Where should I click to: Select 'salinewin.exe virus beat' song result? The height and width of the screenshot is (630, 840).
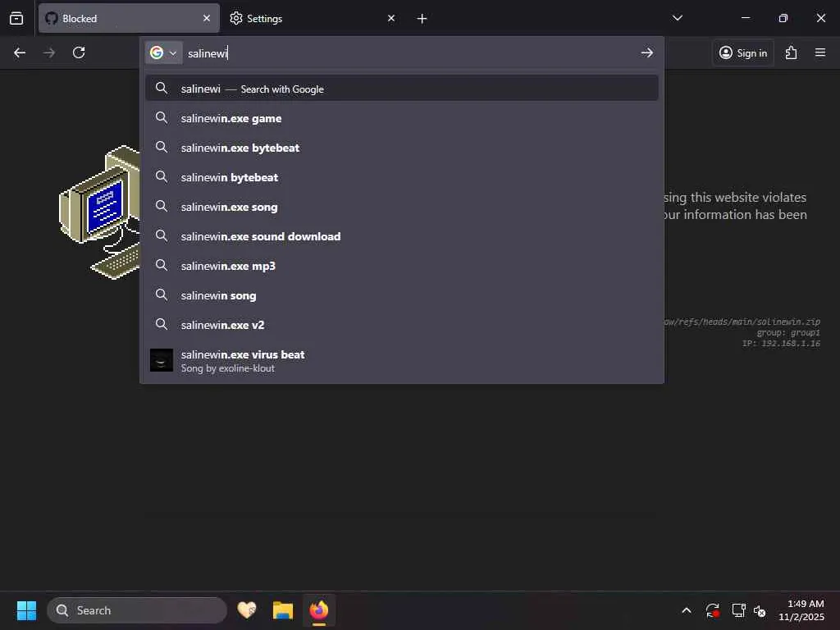point(402,361)
